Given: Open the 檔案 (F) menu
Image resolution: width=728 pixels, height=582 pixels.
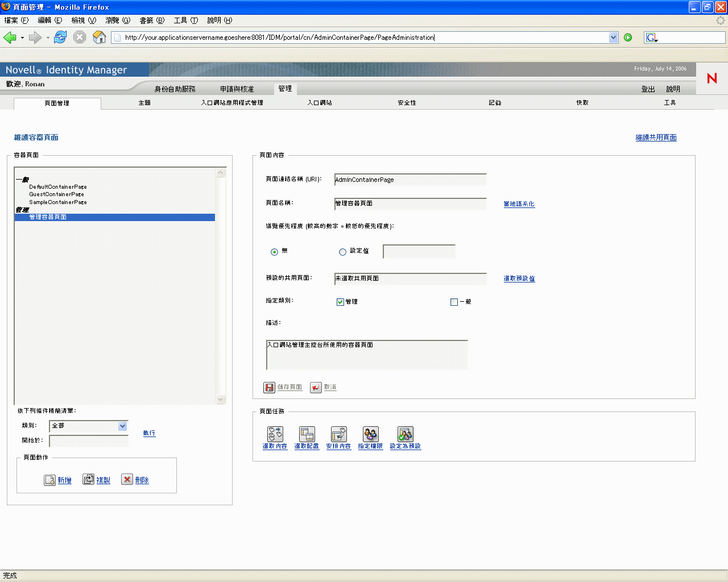Looking at the screenshot, I should [16, 20].
